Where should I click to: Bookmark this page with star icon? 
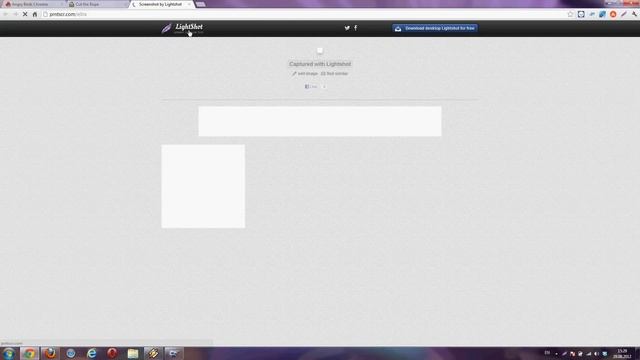pos(570,14)
